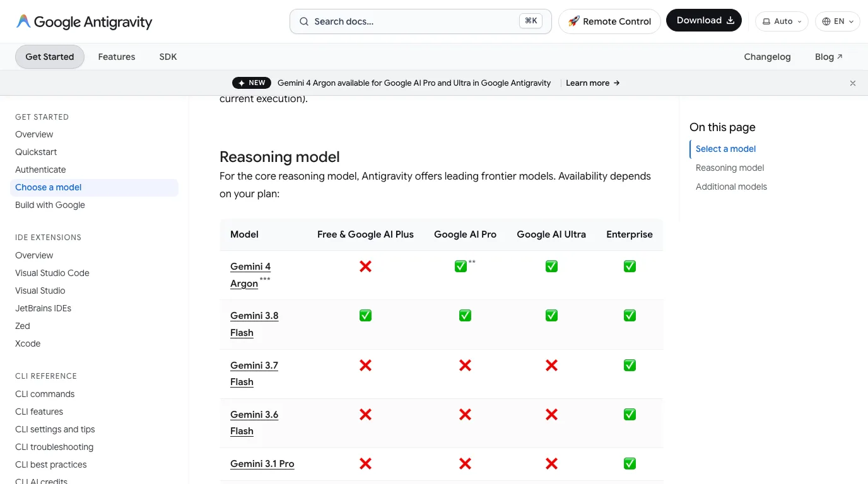Click the Google Antigravity logo

84,21
